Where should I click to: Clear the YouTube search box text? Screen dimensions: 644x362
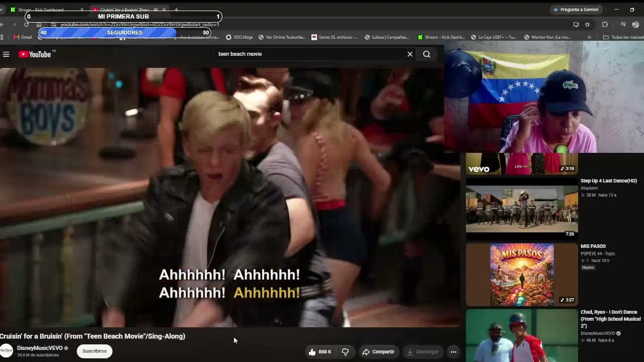click(410, 54)
